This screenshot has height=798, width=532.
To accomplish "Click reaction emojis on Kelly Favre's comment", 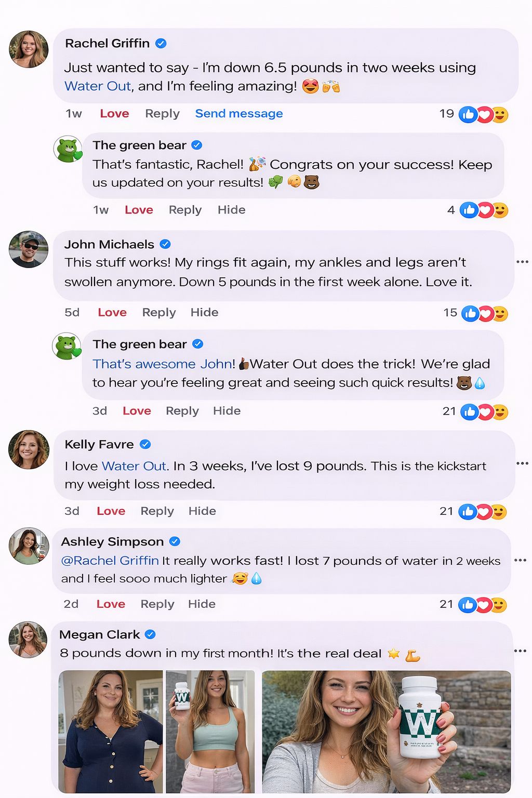I will click(483, 512).
